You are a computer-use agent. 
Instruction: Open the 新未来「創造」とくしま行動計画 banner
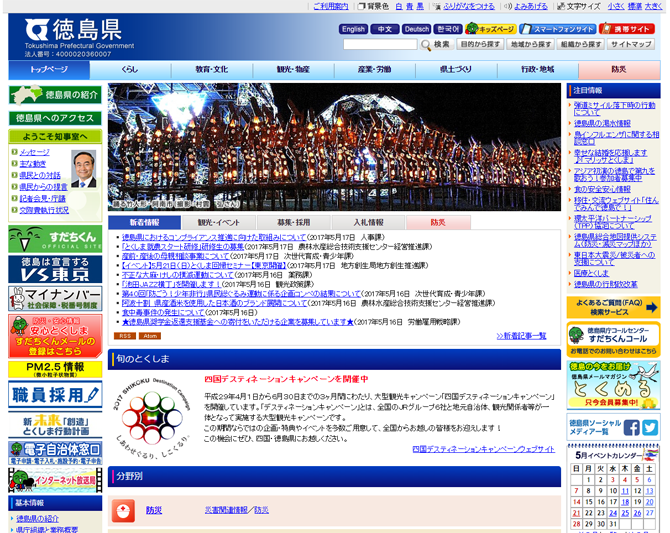click(x=55, y=425)
